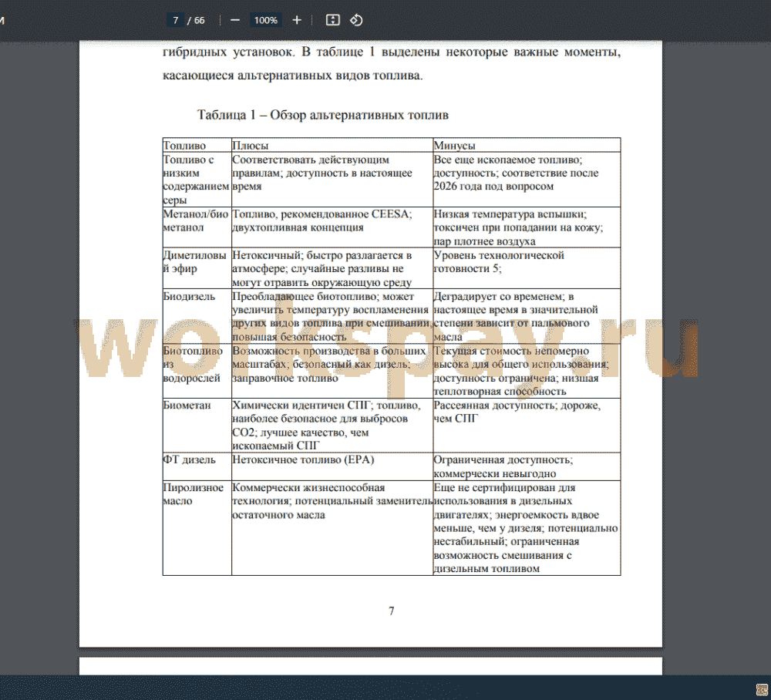
Task: Click the text 'Текущая стоимость непомерно'
Action: 511,351
